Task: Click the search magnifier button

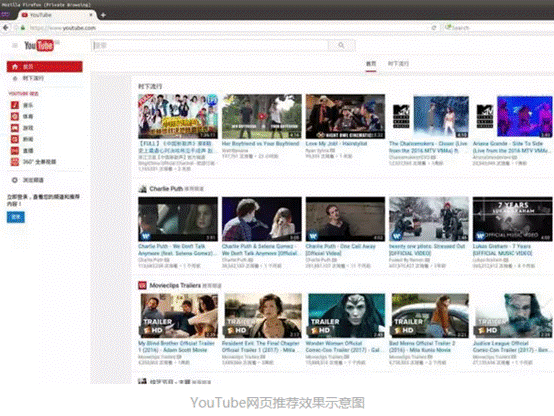Action: pyautogui.click(x=341, y=45)
